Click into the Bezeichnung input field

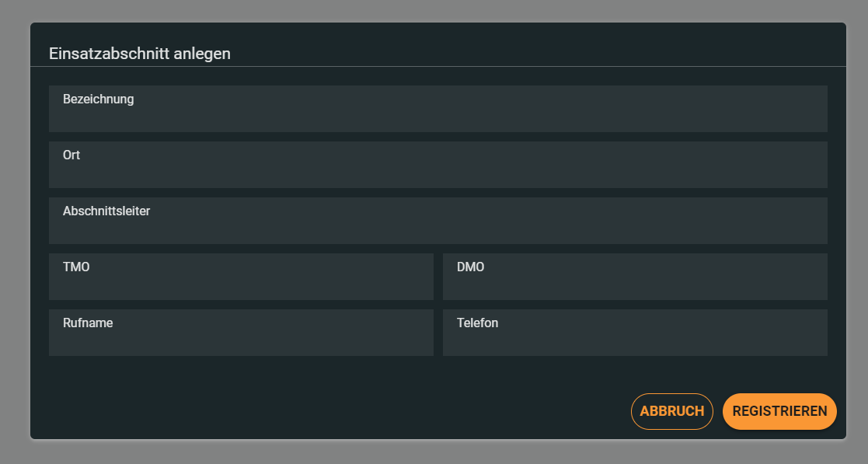437,115
